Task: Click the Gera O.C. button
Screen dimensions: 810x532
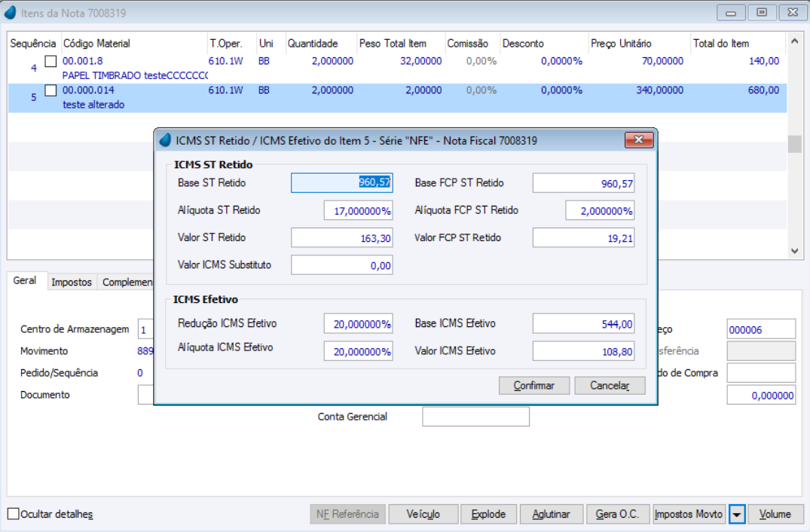Action: [x=617, y=515]
